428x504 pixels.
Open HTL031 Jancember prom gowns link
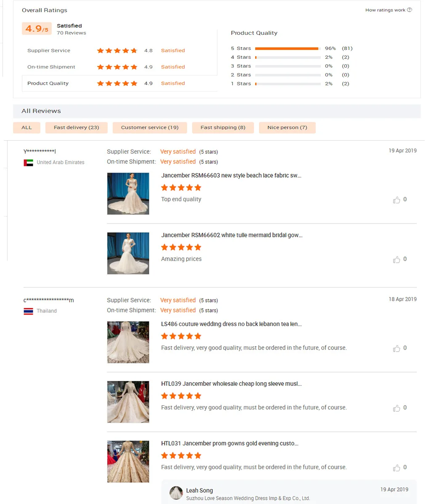tap(230, 444)
